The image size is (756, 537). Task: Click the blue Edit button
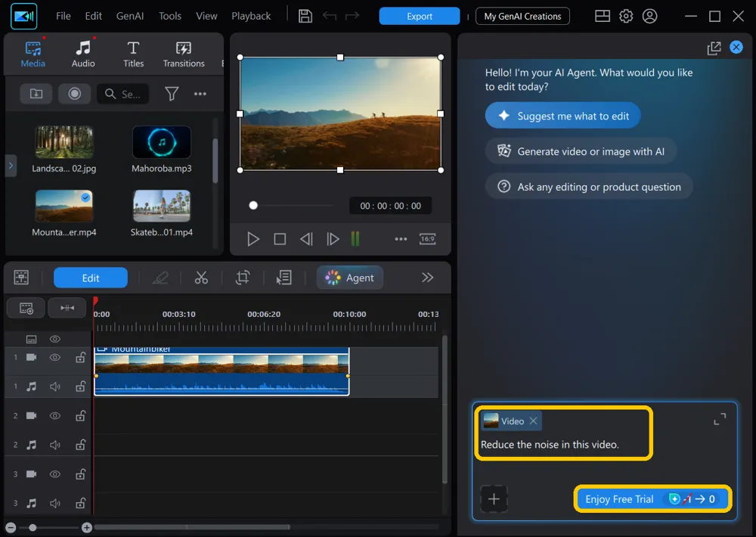pos(90,278)
